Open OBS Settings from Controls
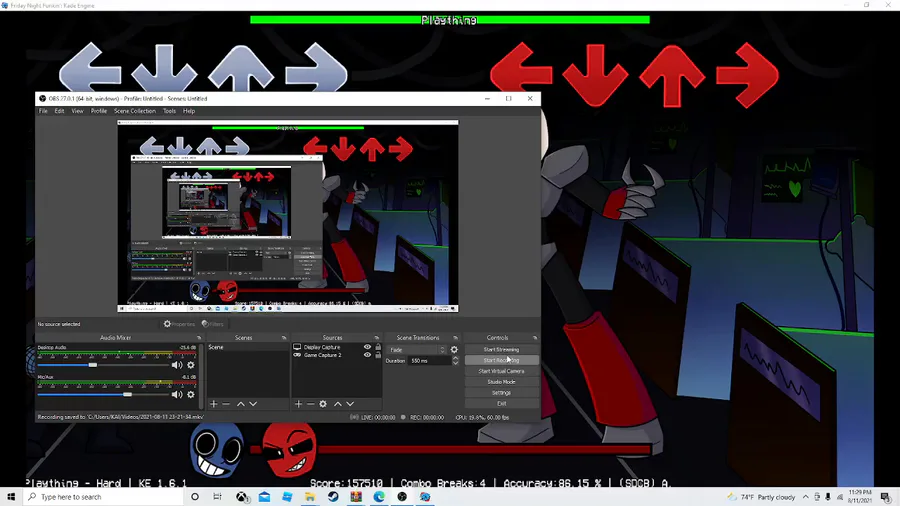This screenshot has width=900, height=506. tap(501, 393)
